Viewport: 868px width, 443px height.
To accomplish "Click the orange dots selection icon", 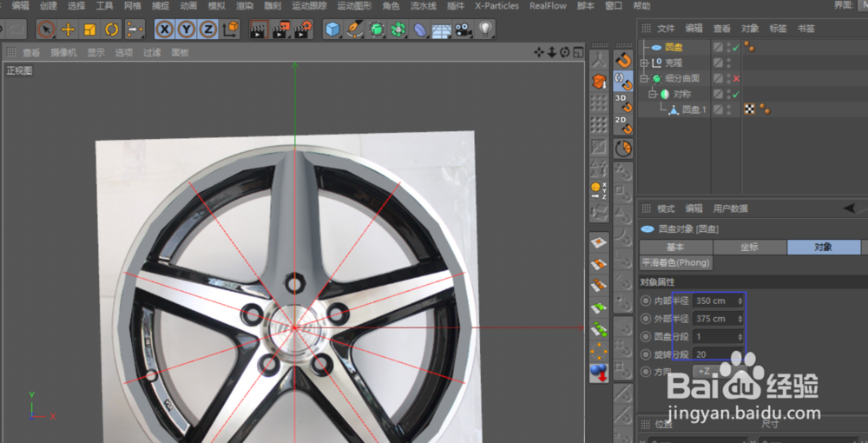I will click(x=599, y=351).
